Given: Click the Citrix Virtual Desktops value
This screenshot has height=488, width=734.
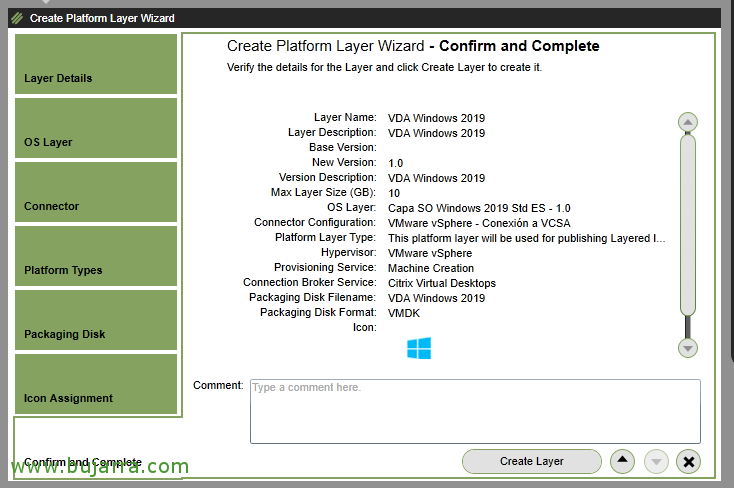Looking at the screenshot, I should point(442,283).
